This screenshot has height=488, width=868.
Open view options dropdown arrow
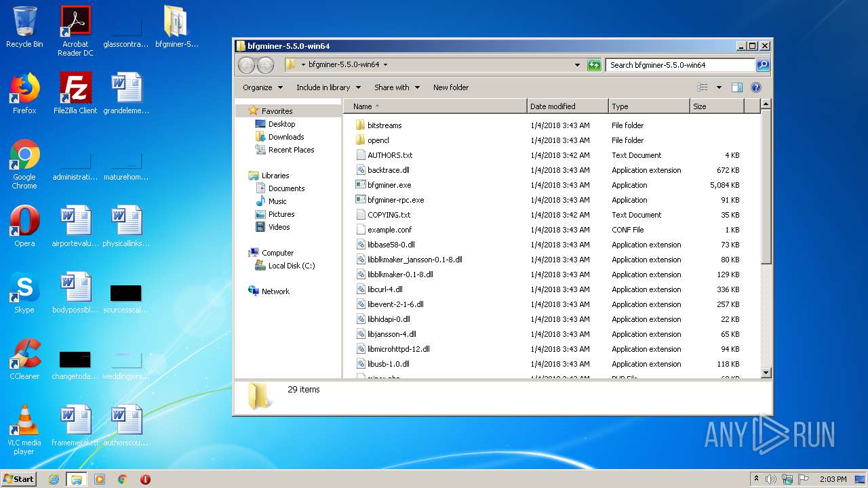pos(719,87)
